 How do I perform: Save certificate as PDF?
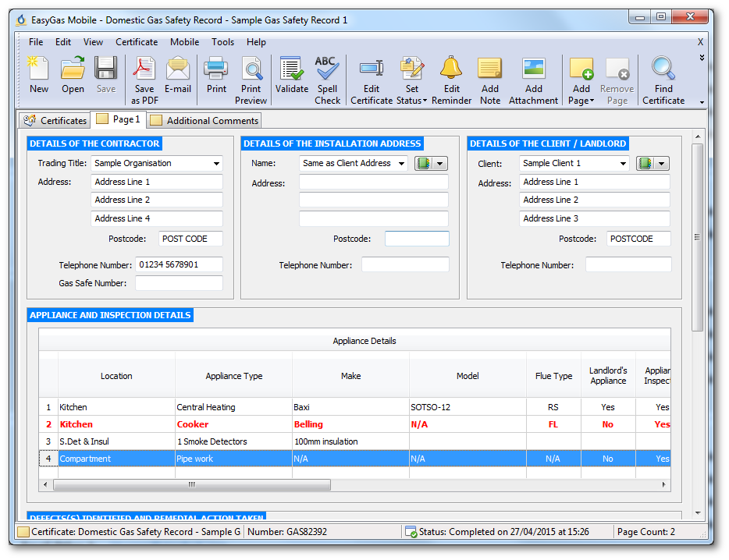[x=144, y=80]
